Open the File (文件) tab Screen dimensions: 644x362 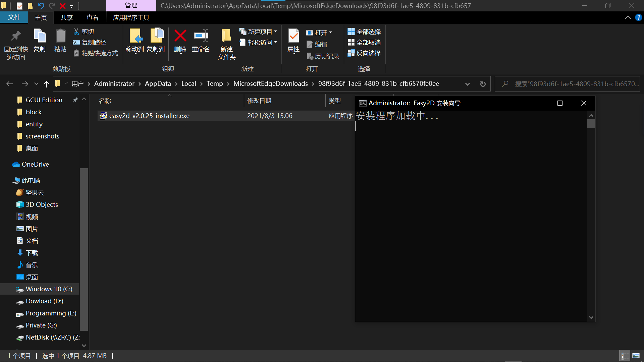tap(14, 17)
